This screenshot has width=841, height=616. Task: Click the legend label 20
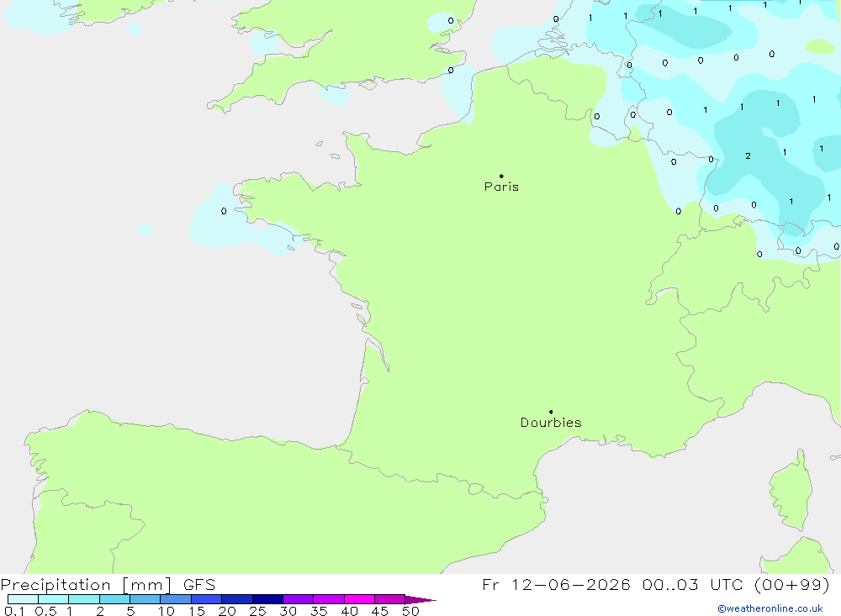coord(227,611)
